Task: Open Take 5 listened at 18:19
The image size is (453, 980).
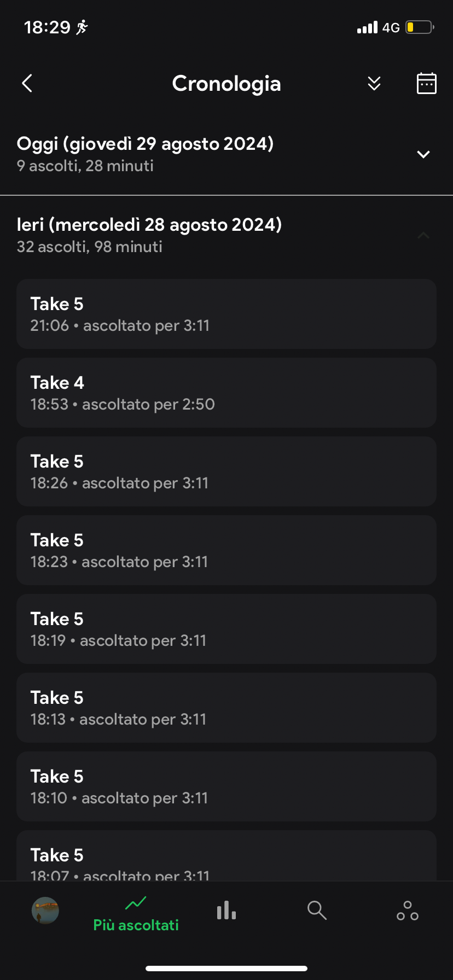Action: click(226, 629)
